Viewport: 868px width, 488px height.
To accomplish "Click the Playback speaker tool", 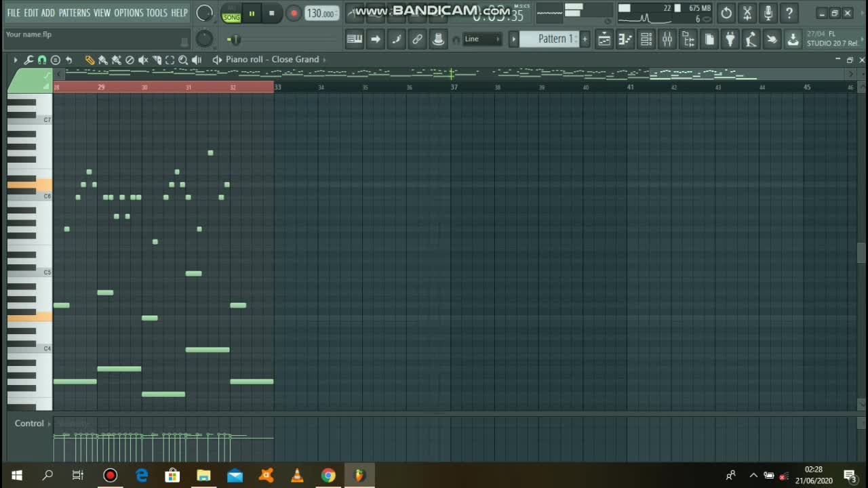I will [x=197, y=60].
